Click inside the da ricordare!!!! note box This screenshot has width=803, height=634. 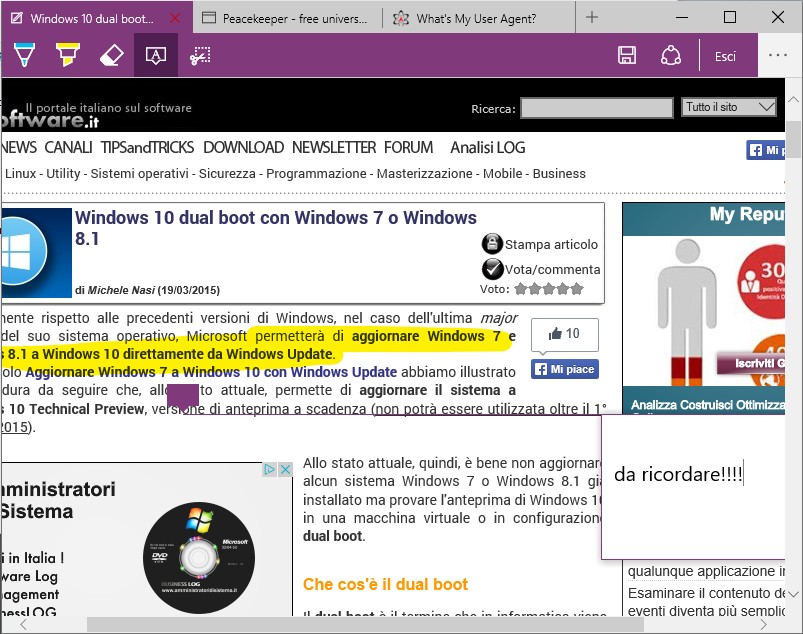tap(693, 487)
